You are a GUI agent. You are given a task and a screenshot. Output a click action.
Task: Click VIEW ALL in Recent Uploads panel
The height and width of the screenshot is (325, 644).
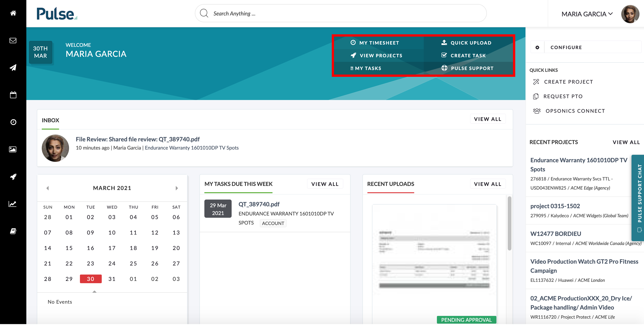click(x=488, y=184)
